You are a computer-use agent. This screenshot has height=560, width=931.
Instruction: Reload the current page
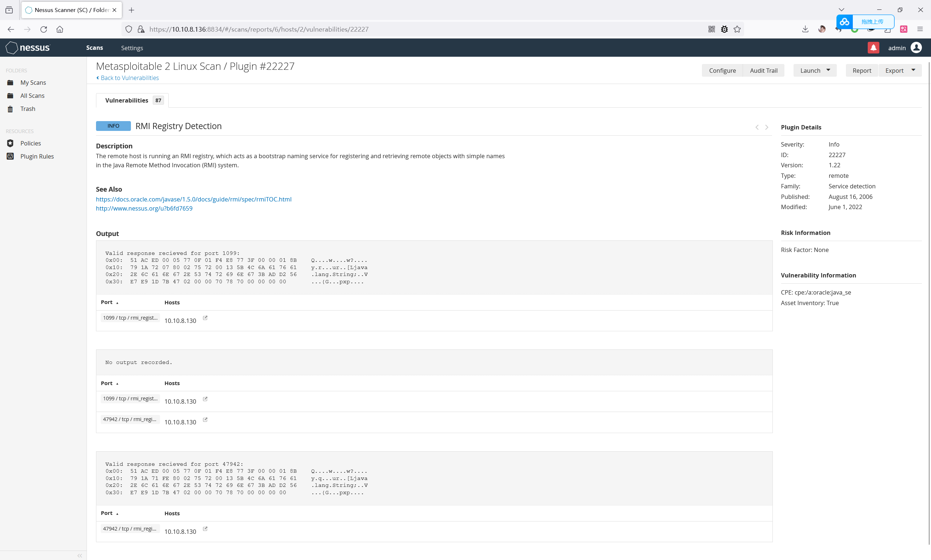(43, 29)
